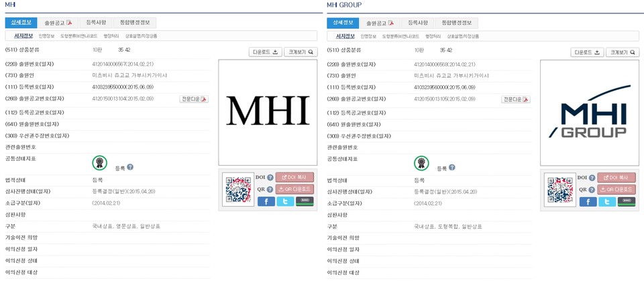Open the 통합행정정보 tab in the MHI GROUP panel

tap(457, 23)
